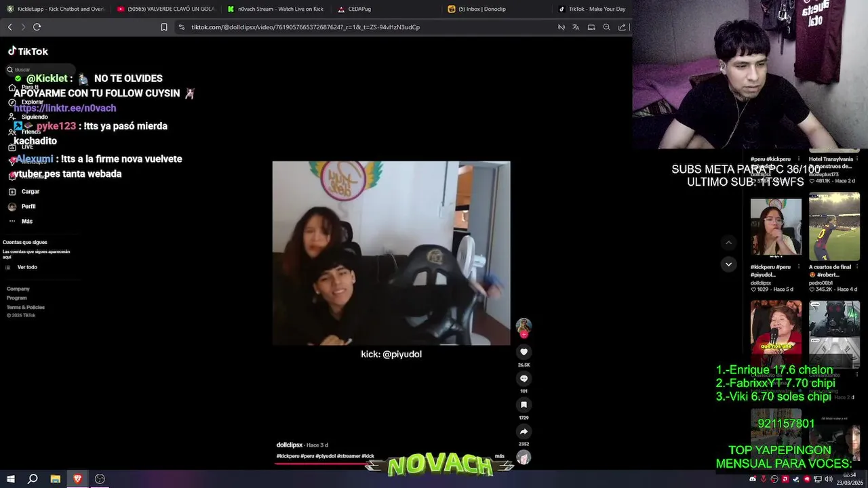
Task: Open OBS Studio in taskbar
Action: click(100, 479)
